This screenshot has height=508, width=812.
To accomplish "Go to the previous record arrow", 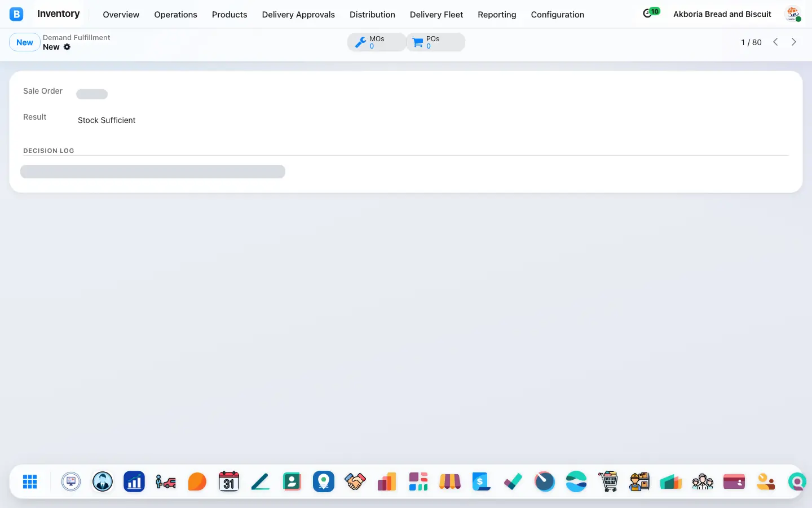I will (x=775, y=42).
